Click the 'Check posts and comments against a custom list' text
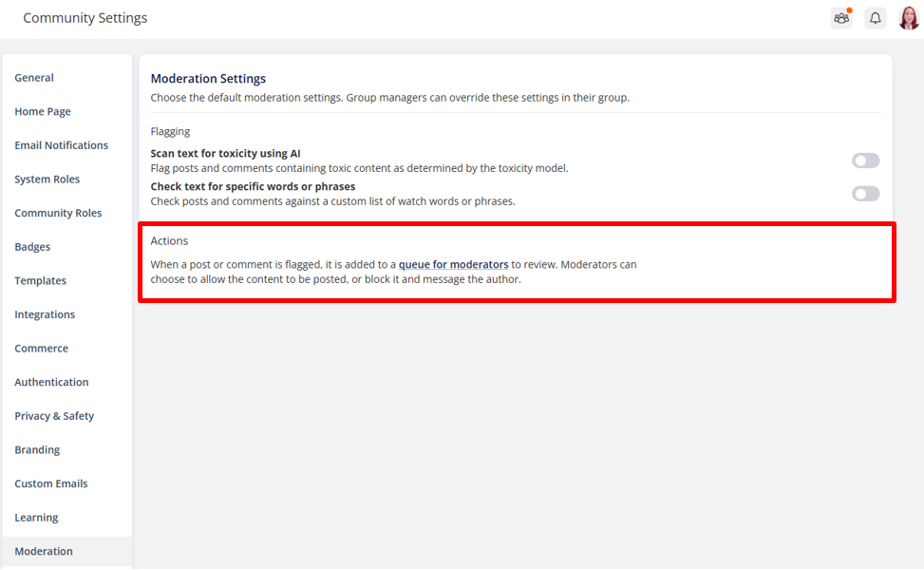This screenshot has height=570, width=924. 332,201
